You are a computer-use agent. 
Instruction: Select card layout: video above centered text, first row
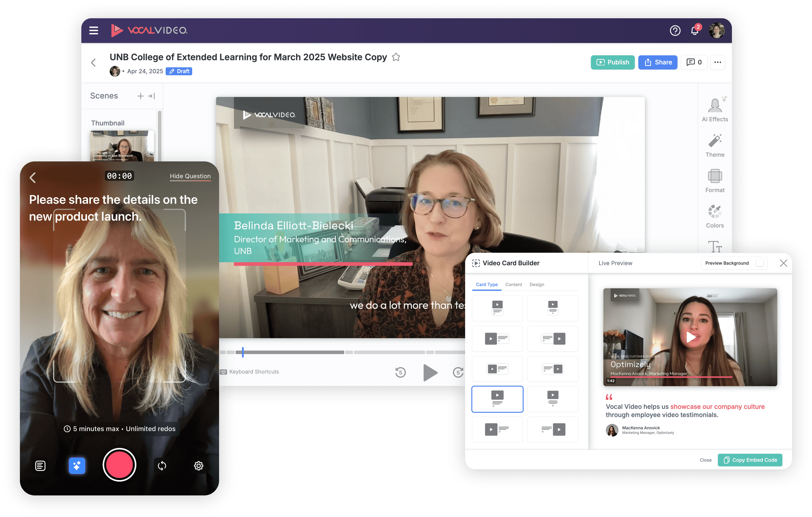[x=553, y=308]
